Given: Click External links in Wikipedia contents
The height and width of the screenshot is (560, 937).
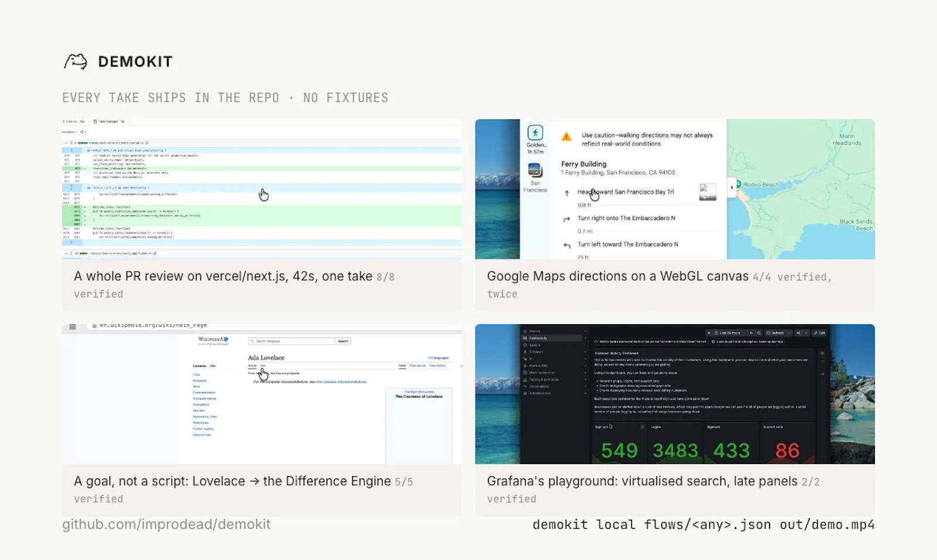Looking at the screenshot, I should pos(202,435).
